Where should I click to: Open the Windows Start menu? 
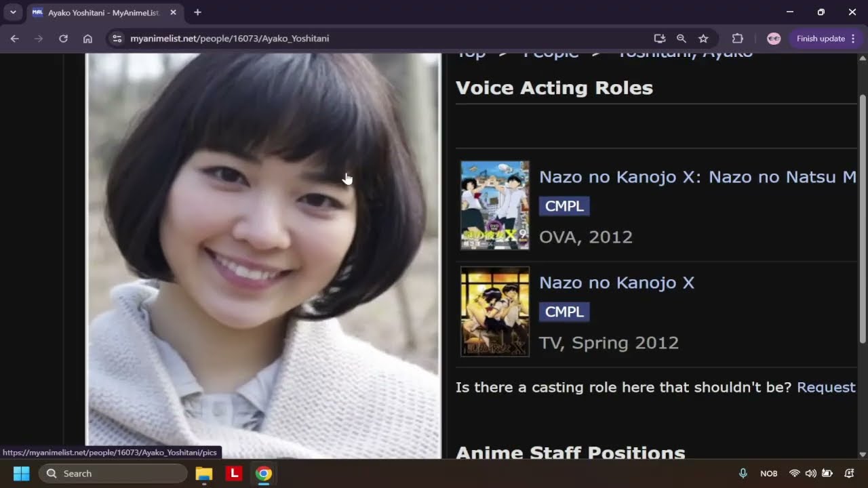tap(22, 473)
